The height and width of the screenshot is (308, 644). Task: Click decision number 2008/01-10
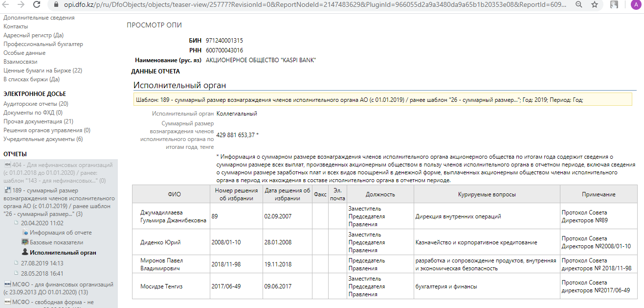tap(226, 242)
